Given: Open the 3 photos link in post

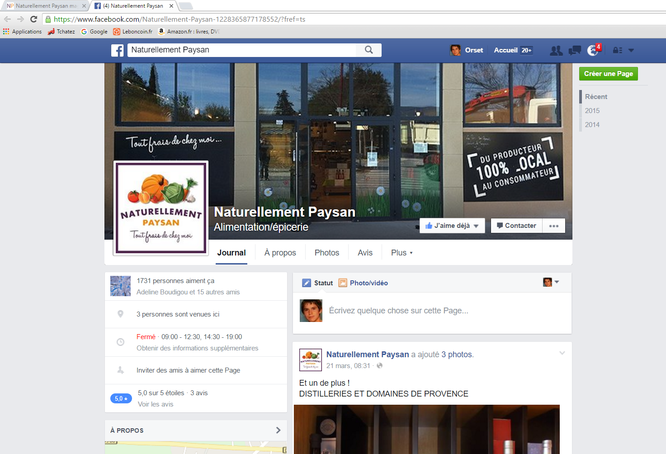Looking at the screenshot, I should tap(457, 354).
